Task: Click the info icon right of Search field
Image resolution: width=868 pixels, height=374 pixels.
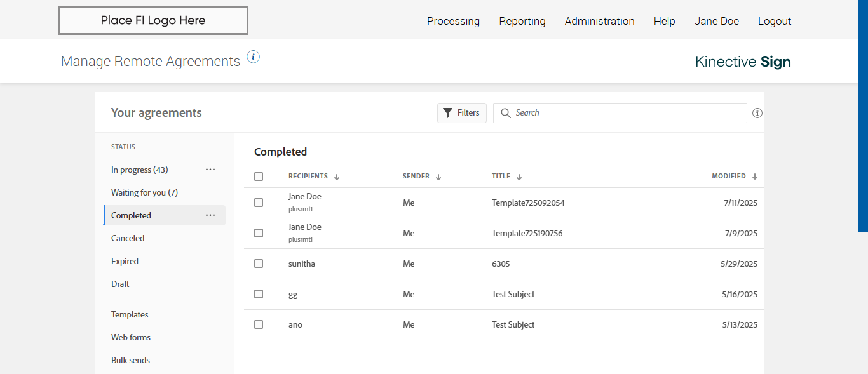Action: pyautogui.click(x=757, y=113)
